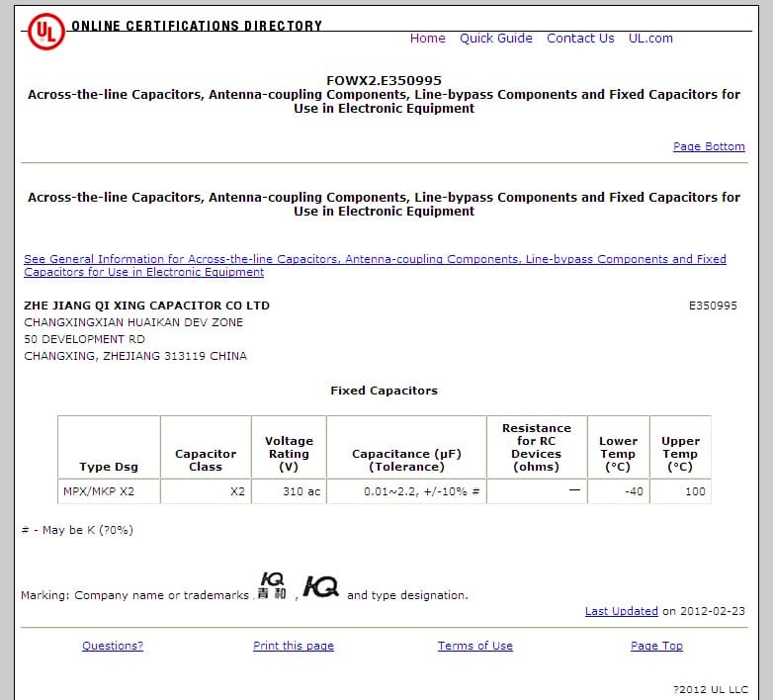Click the dash in the Resistance cell
The width and height of the screenshot is (773, 700).
pyautogui.click(x=574, y=490)
